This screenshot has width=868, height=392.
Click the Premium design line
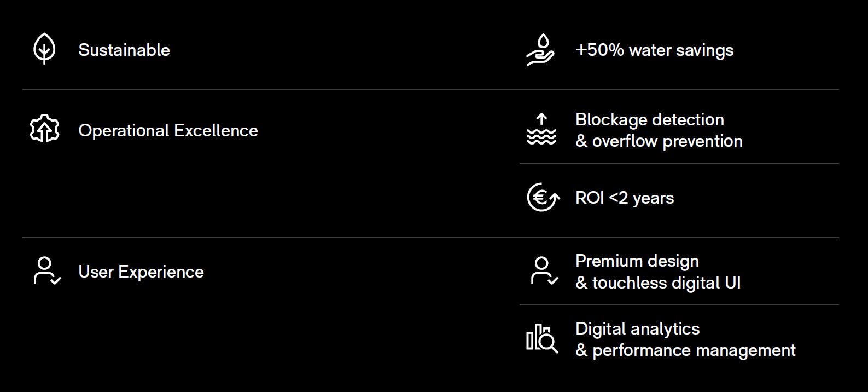[x=637, y=261]
